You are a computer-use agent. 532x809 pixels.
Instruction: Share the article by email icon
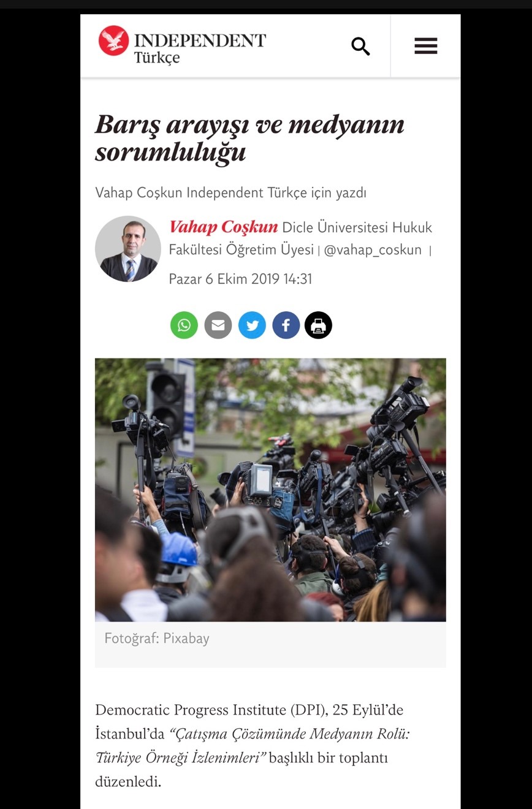point(218,325)
